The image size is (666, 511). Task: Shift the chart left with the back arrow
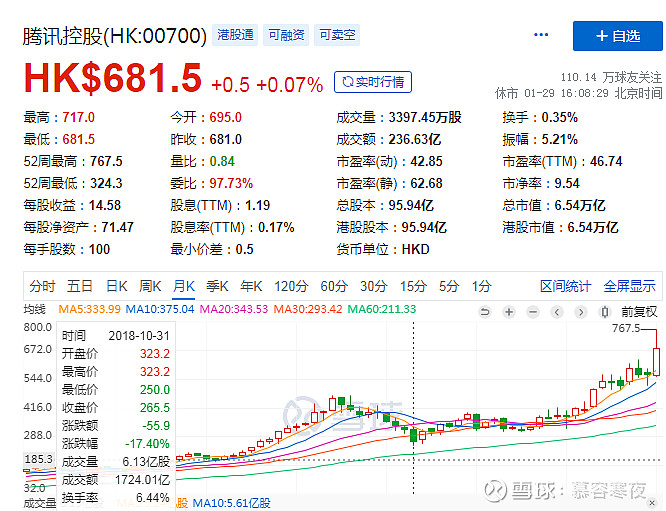(557, 313)
